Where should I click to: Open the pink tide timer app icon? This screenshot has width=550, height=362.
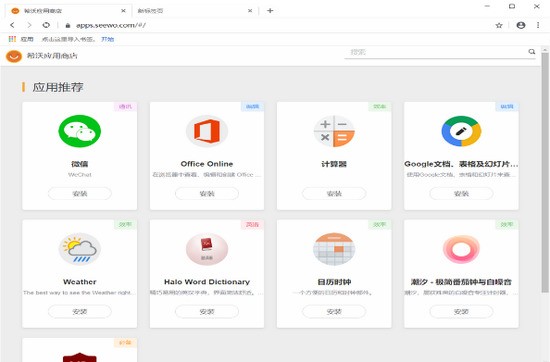[461, 249]
